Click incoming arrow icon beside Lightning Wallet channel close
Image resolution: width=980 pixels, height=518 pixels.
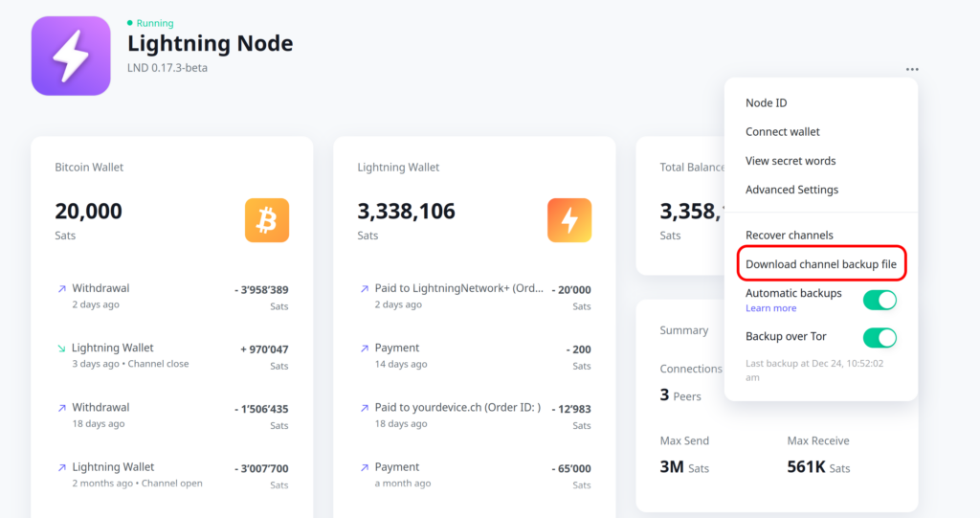point(61,349)
